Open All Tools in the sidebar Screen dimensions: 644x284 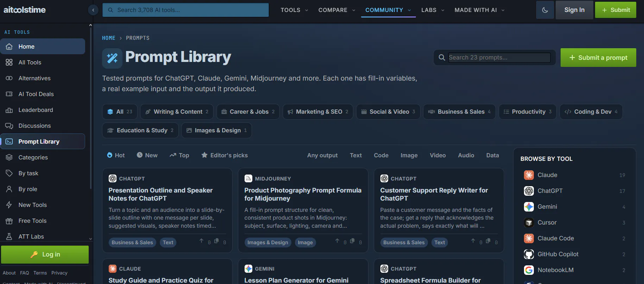click(43, 62)
